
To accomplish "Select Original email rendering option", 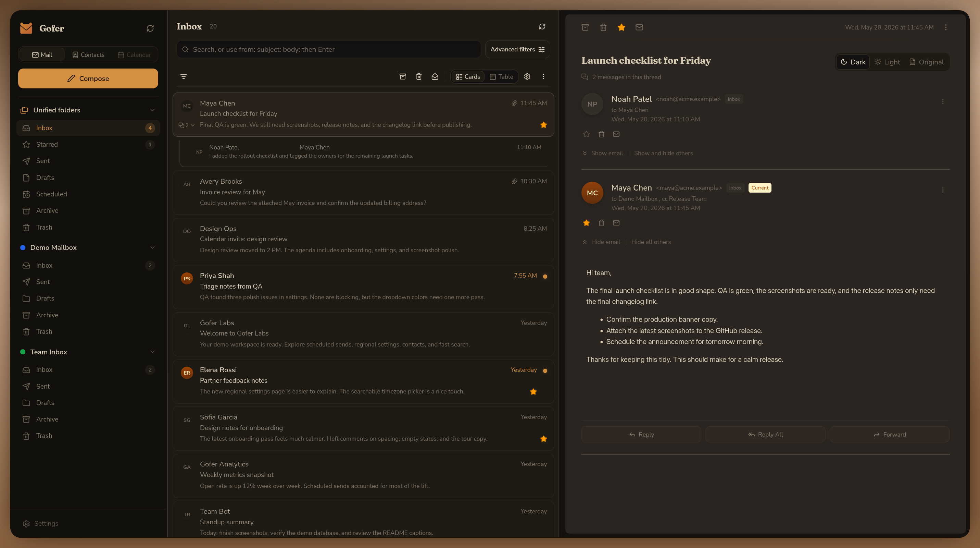I will coord(926,62).
